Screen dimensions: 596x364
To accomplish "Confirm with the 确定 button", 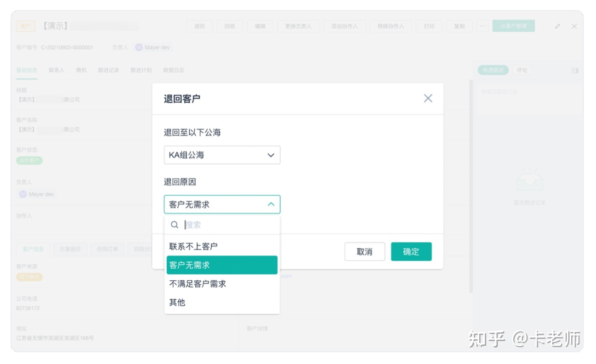I will pyautogui.click(x=411, y=251).
